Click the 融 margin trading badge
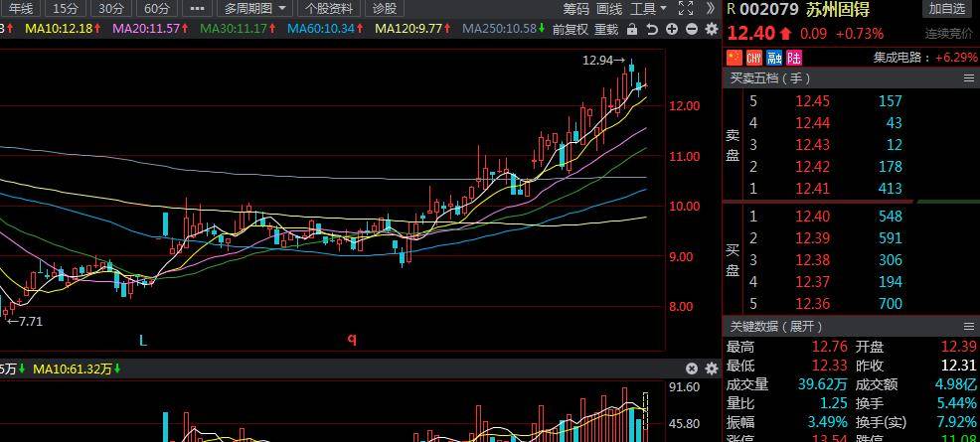 (x=768, y=58)
